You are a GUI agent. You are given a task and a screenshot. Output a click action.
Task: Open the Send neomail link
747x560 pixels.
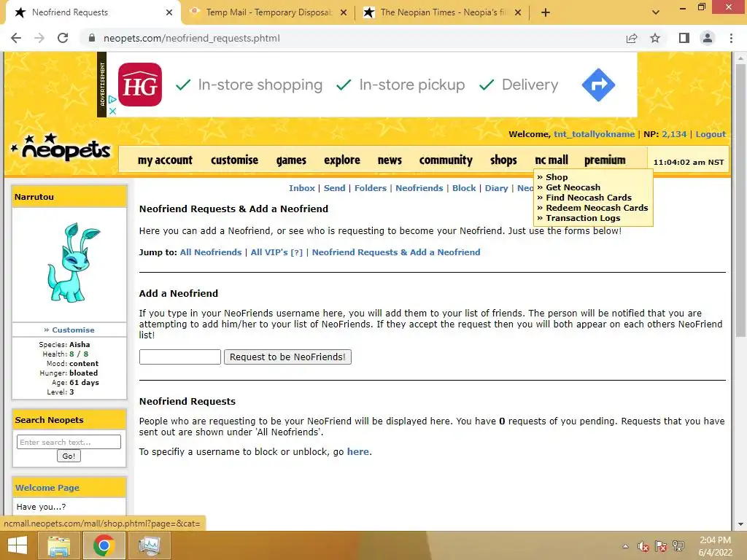tap(334, 188)
